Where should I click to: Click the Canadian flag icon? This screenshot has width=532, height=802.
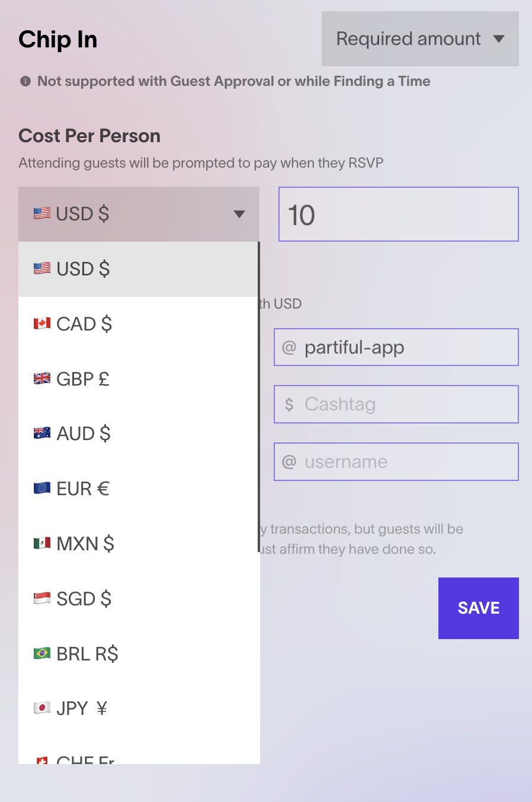point(42,323)
